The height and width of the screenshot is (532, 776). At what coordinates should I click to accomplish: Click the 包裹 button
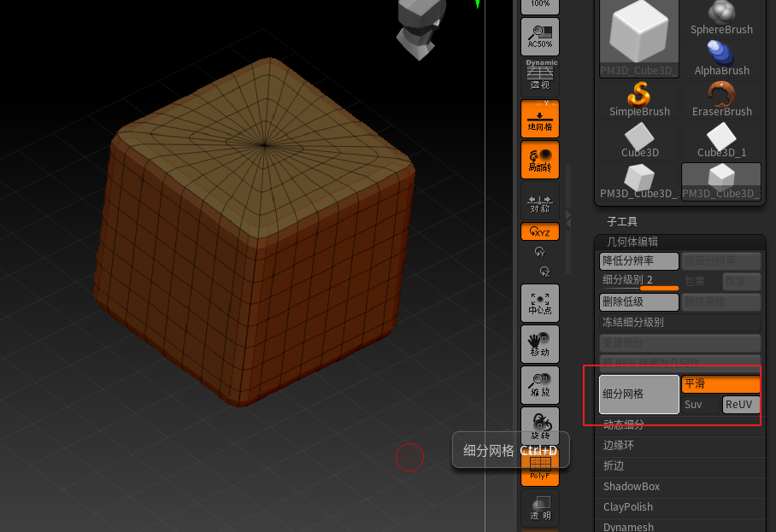tap(701, 281)
